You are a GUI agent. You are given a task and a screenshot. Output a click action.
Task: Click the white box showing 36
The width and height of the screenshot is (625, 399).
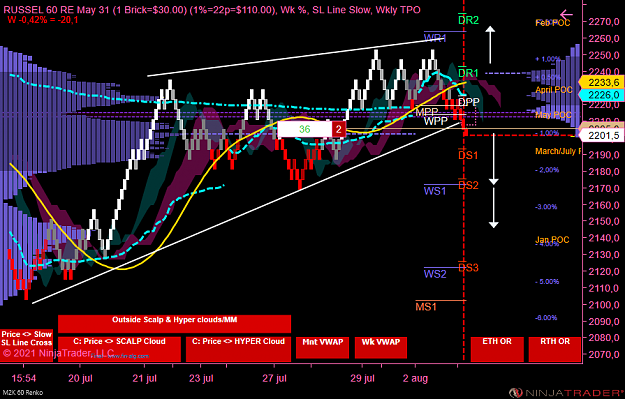(x=305, y=129)
